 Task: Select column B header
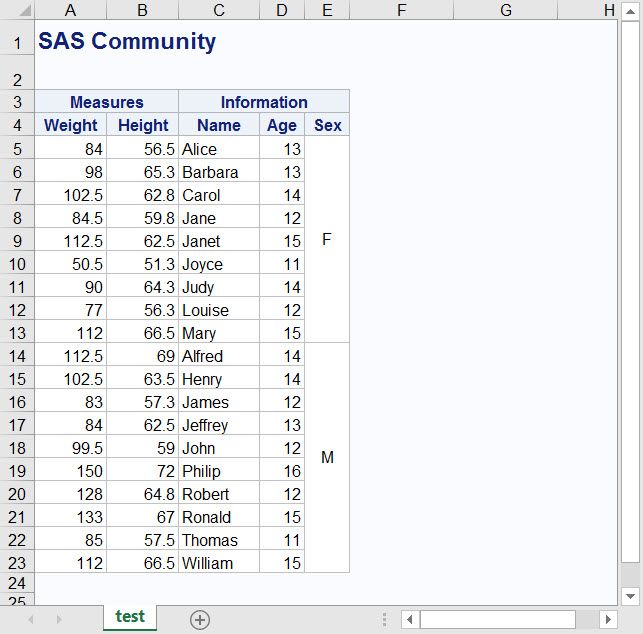142,10
